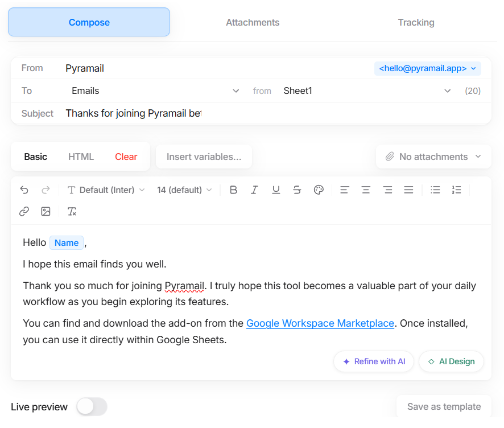
Task: Redo the last action
Action: (x=46, y=190)
